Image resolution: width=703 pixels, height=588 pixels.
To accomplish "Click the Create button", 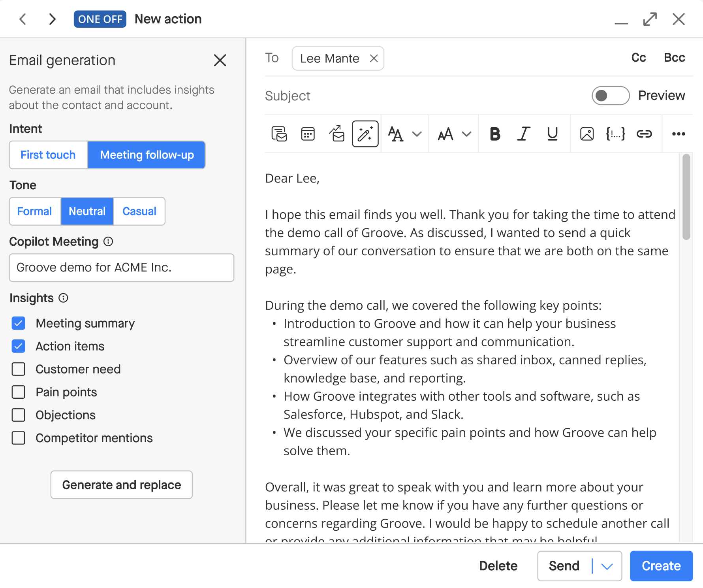I will pyautogui.click(x=661, y=566).
